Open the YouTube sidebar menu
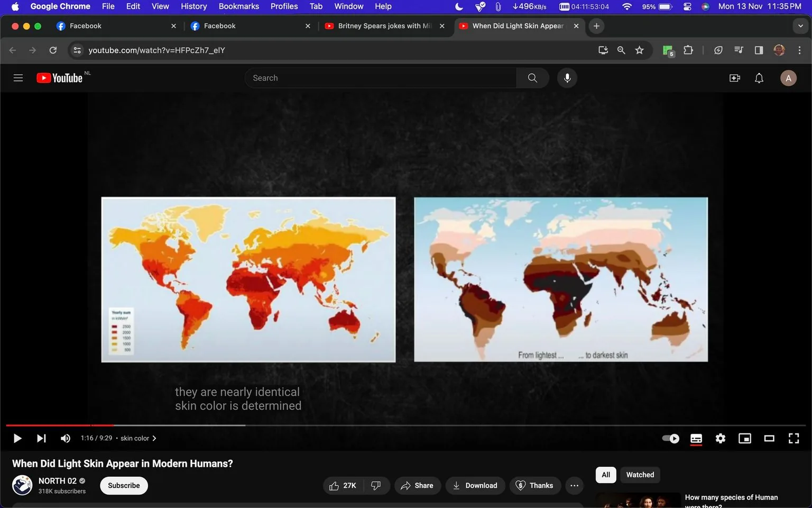 click(18, 77)
